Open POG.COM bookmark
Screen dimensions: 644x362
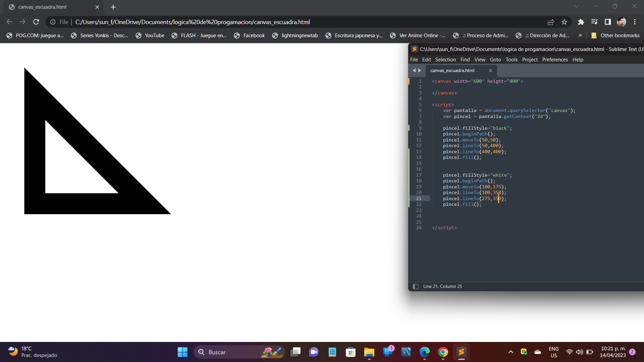click(x=35, y=36)
